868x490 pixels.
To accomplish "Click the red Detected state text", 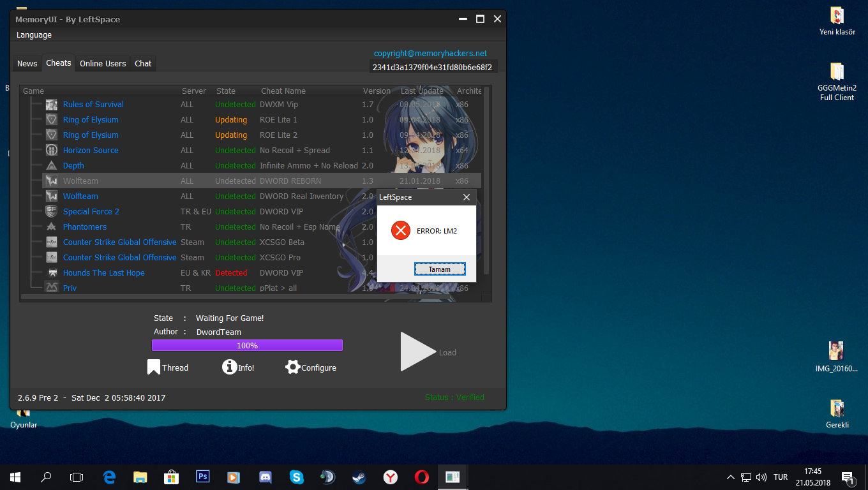I will (x=231, y=273).
